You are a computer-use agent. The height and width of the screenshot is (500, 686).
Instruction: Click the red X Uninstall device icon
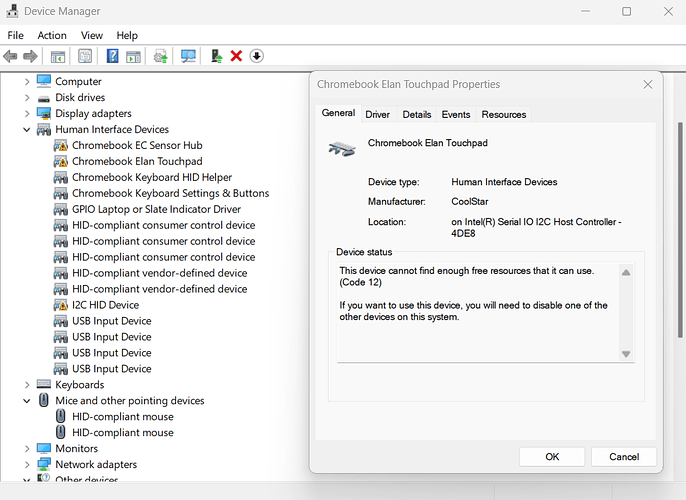tap(236, 56)
